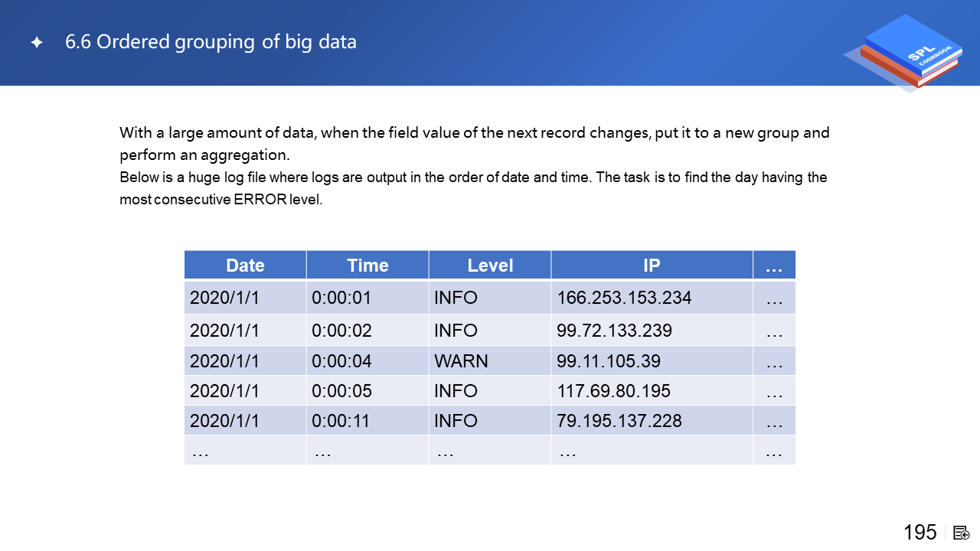The height and width of the screenshot is (551, 980).
Task: Click the back-to-contents icon beside page number
Action: point(962,533)
